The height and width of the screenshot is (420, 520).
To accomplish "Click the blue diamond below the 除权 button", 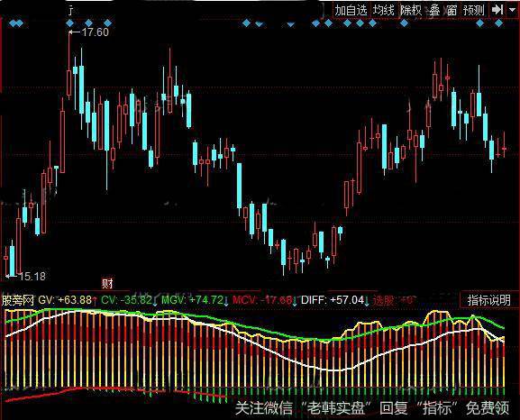I will [404, 23].
